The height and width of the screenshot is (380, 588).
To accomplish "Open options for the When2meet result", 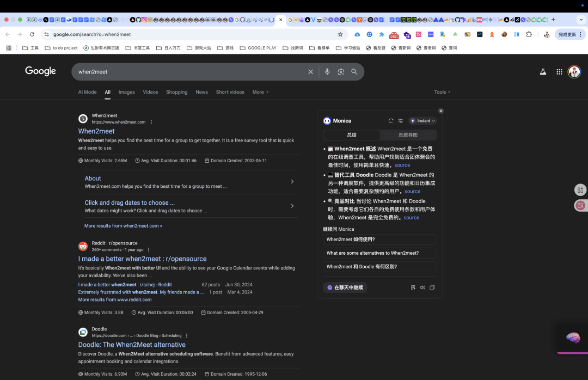I will pos(151,122).
